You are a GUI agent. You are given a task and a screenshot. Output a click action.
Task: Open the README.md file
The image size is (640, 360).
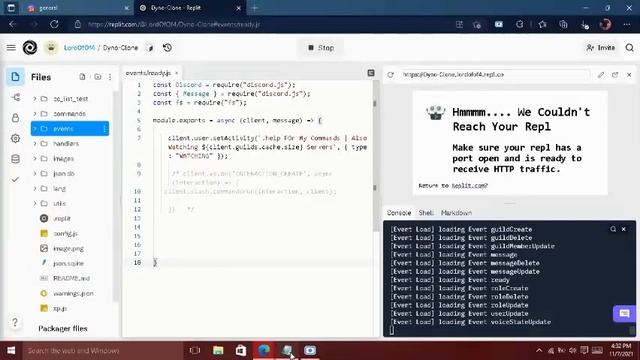(70, 278)
